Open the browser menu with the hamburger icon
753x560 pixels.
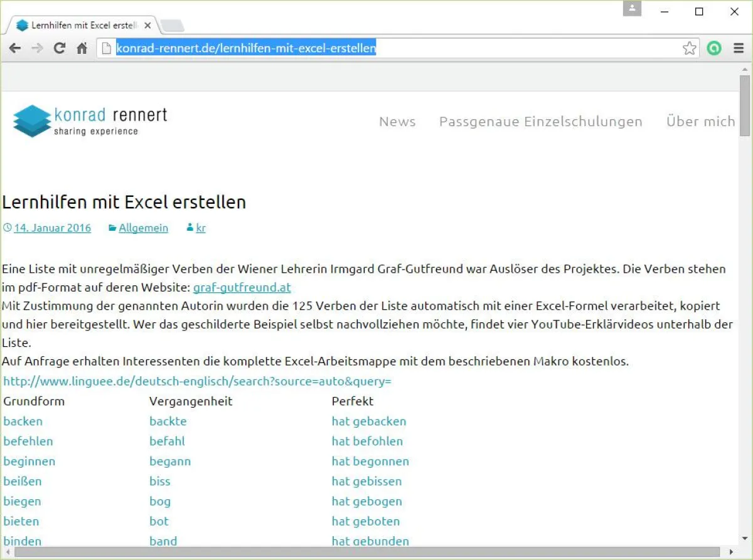click(x=738, y=48)
